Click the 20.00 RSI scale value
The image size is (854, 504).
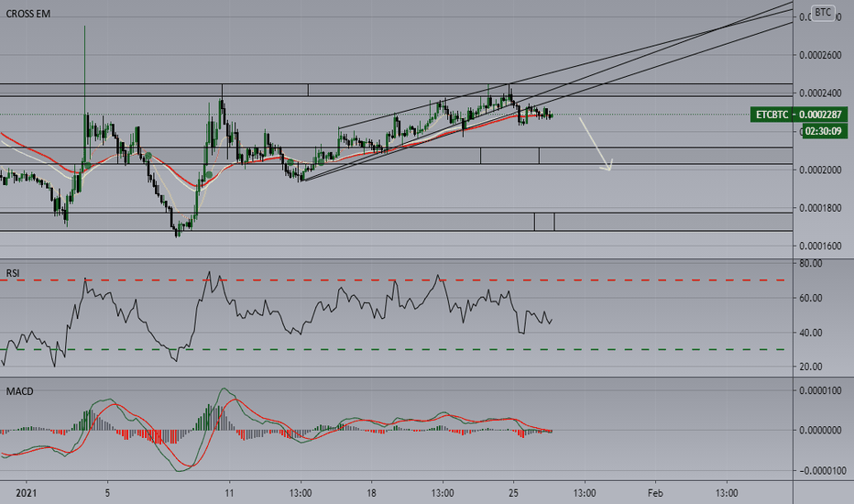810,367
